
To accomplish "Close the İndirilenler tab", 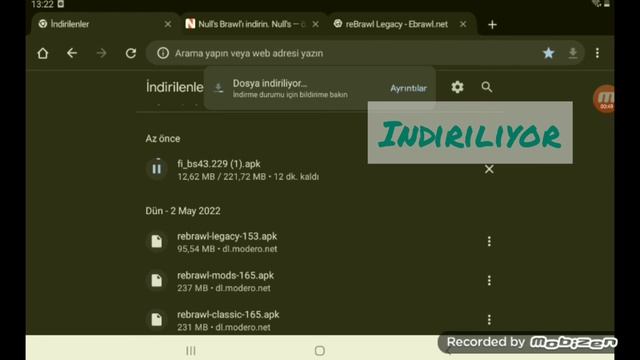I will click(168, 24).
